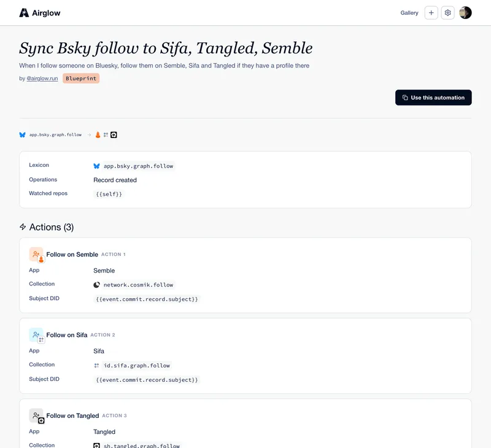
Task: Click the Follow on Tangled action icon
Action: (x=37, y=415)
